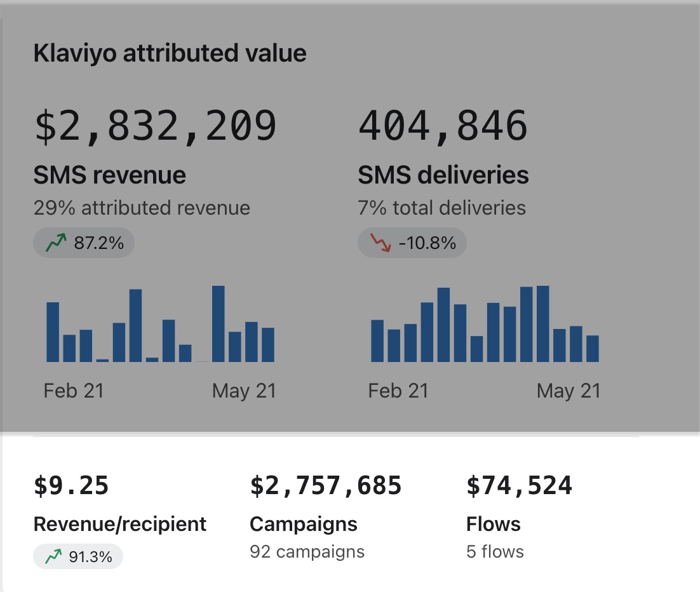The width and height of the screenshot is (700, 597).
Task: Click Feb 21 label under SMS revenue chart
Action: tap(73, 391)
